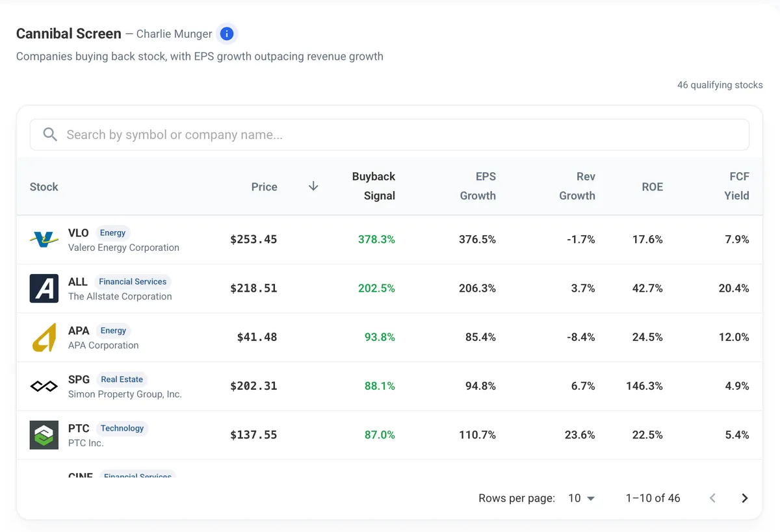This screenshot has height=532, width=780.
Task: Click the magnifier icon in search bar
Action: pyautogui.click(x=50, y=134)
